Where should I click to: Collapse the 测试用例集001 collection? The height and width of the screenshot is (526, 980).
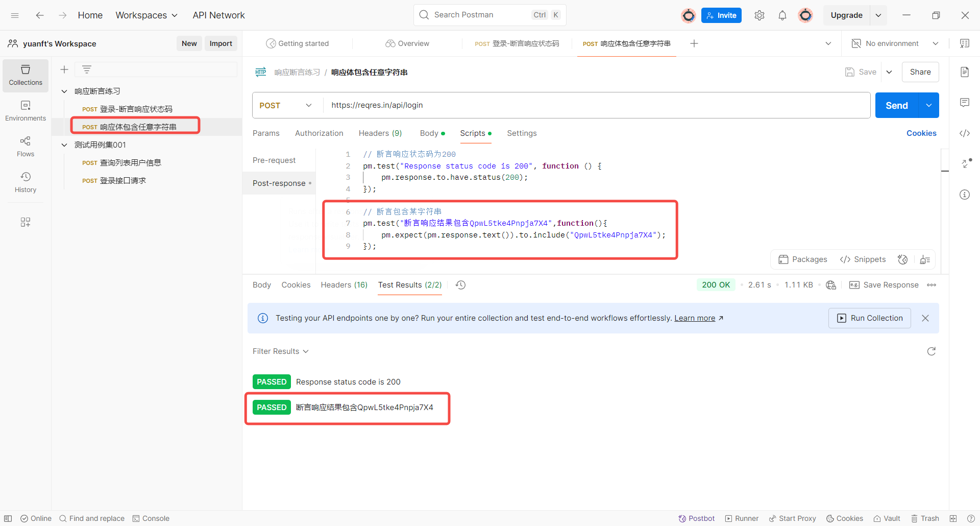click(x=64, y=145)
